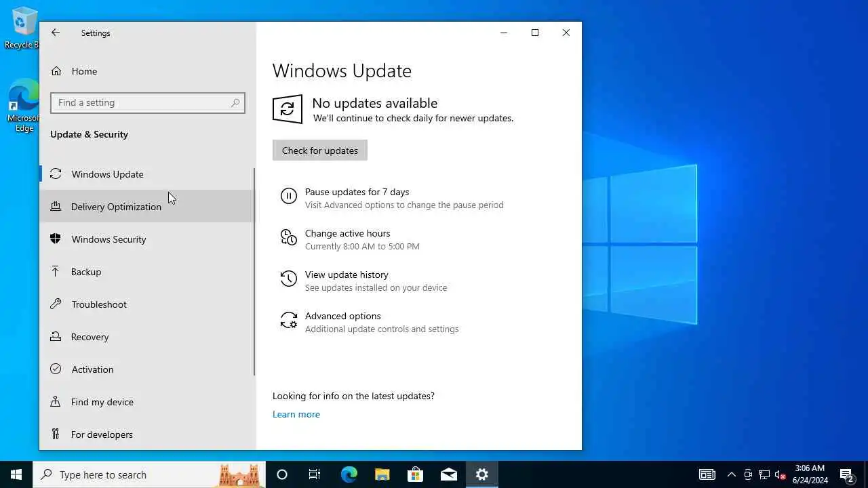This screenshot has width=868, height=488.
Task: Go to Troubleshoot settings
Action: pos(147,304)
